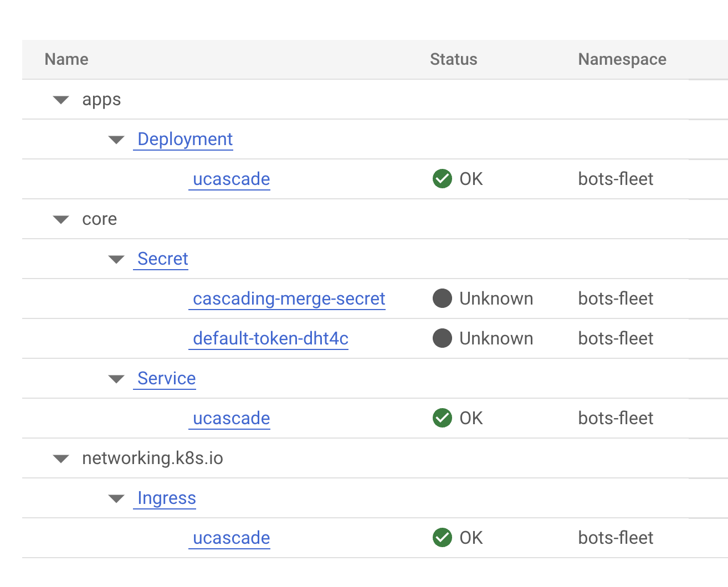The height and width of the screenshot is (587, 728).
Task: Click the green OK icon for Deployment ucascade
Action: point(442,179)
